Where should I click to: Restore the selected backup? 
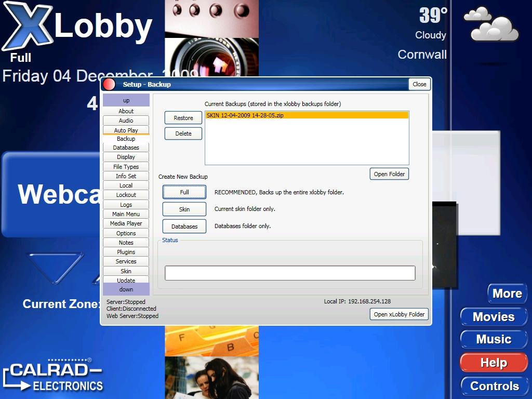point(183,118)
